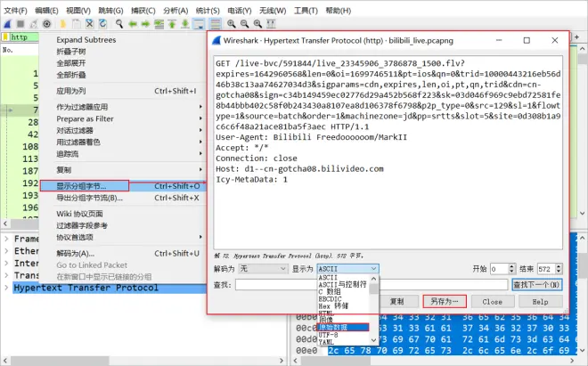Close the capture file icon
Viewport: 588px width, 366px height.
89,24
